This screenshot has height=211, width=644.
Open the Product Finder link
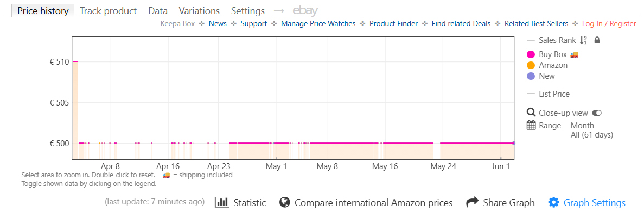click(393, 23)
